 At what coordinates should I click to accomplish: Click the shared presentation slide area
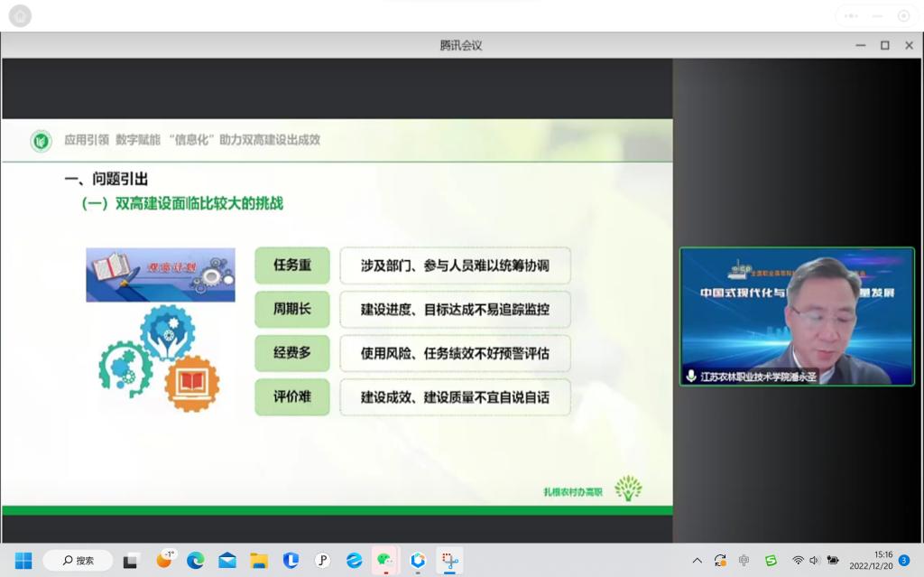click(337, 316)
